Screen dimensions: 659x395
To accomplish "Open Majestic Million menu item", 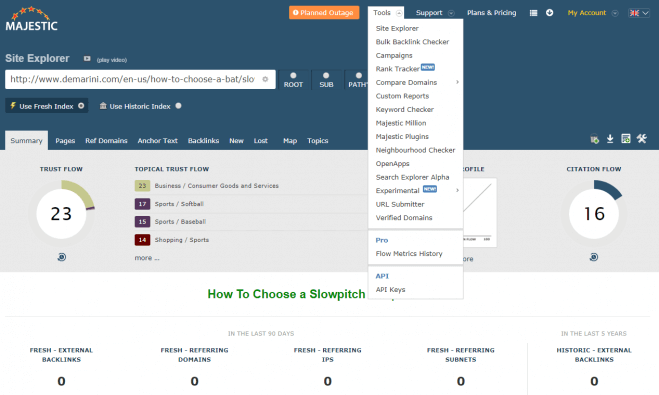I will click(401, 123).
